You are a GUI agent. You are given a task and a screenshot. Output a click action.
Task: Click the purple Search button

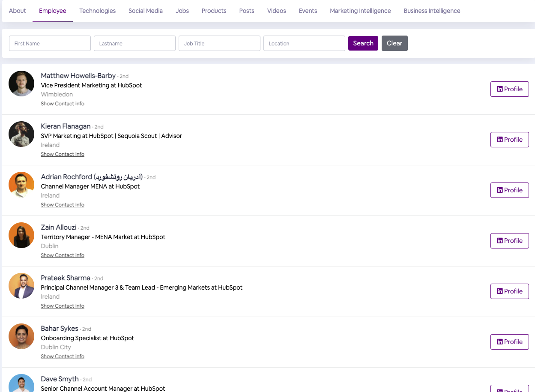(x=363, y=43)
